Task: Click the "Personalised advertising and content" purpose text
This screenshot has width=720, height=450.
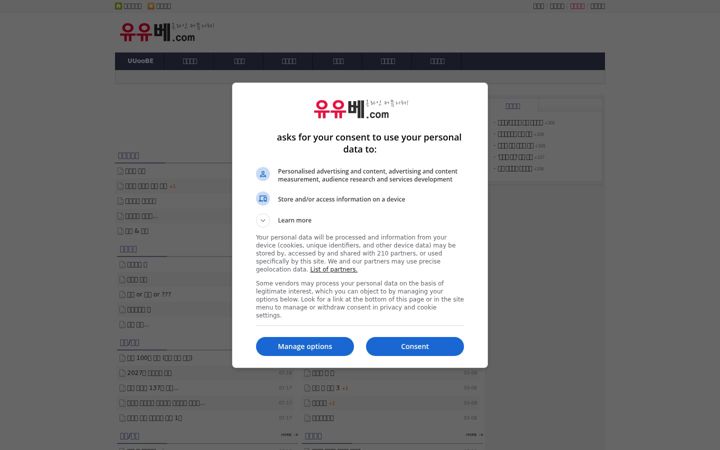Action: tap(367, 175)
